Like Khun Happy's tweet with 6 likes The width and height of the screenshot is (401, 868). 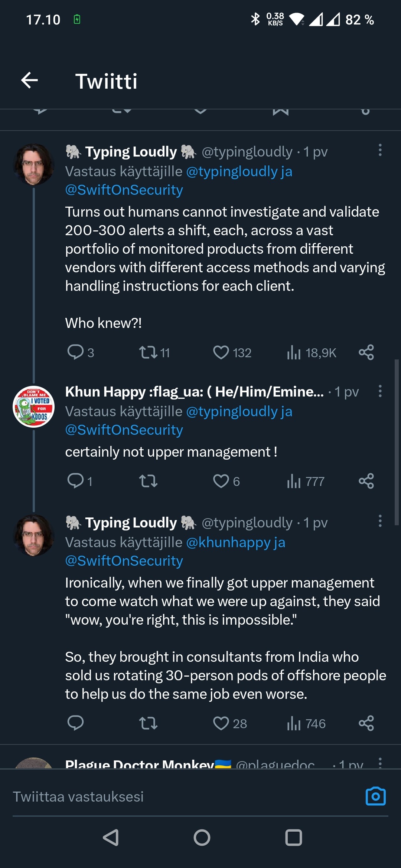click(x=221, y=481)
